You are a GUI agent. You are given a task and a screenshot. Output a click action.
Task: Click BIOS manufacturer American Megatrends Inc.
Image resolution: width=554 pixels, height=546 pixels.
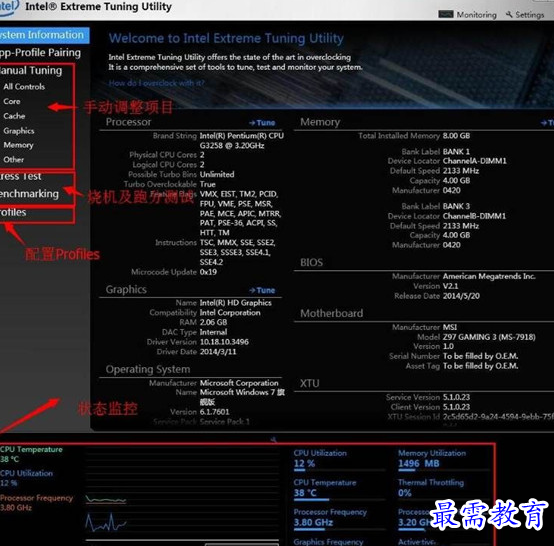489,276
